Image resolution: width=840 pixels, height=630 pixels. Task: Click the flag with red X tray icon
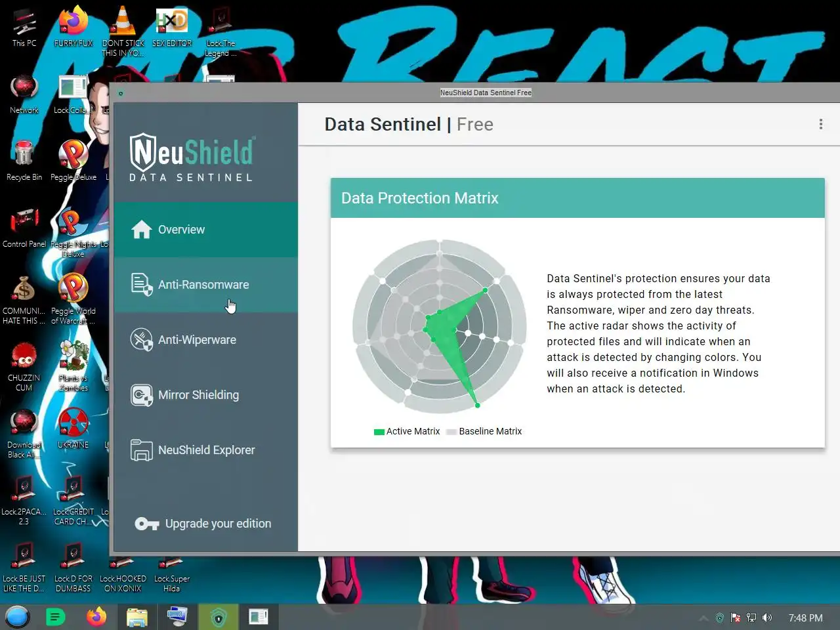[736, 618]
